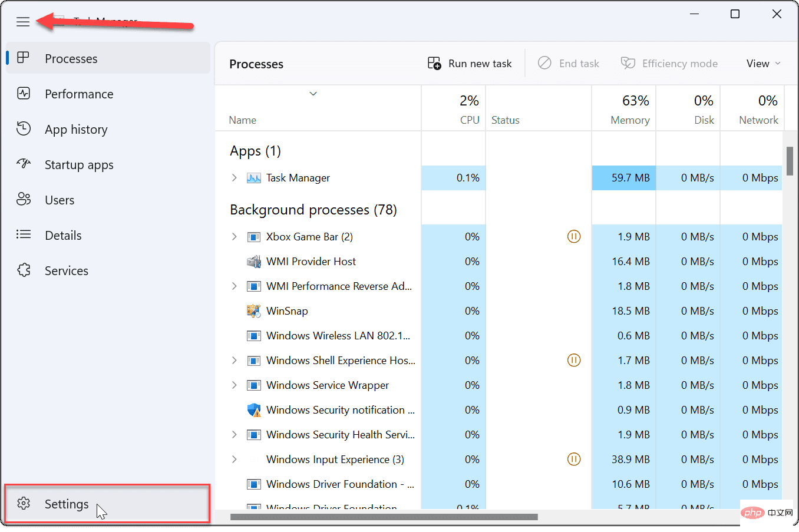Screen dimensions: 799x532
Task: Switch to the Processes page
Action: [108, 58]
